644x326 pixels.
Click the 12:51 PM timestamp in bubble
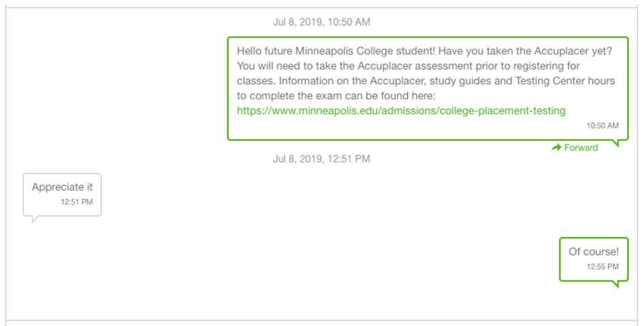(x=76, y=202)
